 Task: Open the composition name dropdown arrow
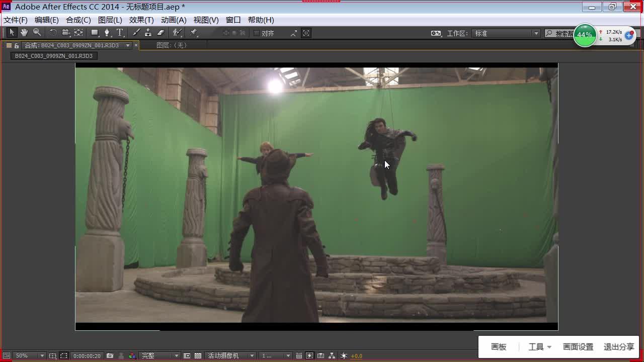click(x=128, y=45)
